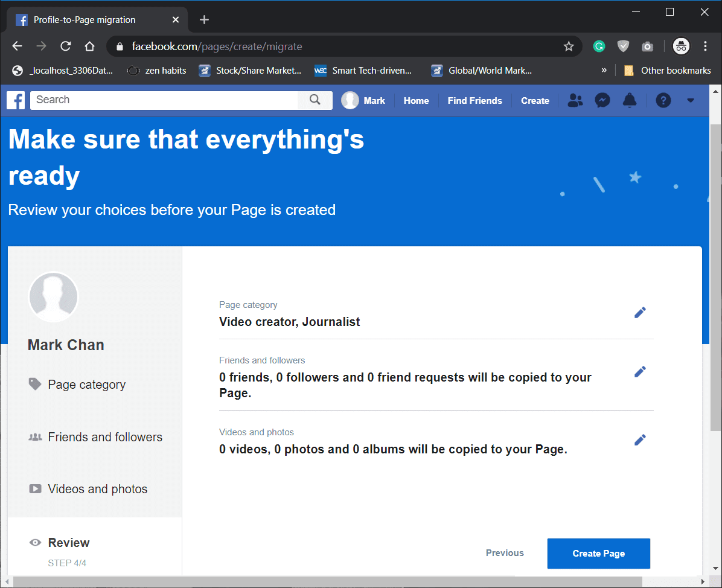This screenshot has height=588, width=722.
Task: Open friend requests icon in navbar
Action: [x=575, y=100]
